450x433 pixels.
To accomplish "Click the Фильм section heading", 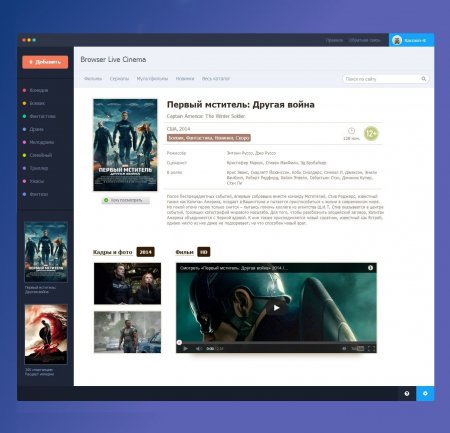I will [x=184, y=252].
